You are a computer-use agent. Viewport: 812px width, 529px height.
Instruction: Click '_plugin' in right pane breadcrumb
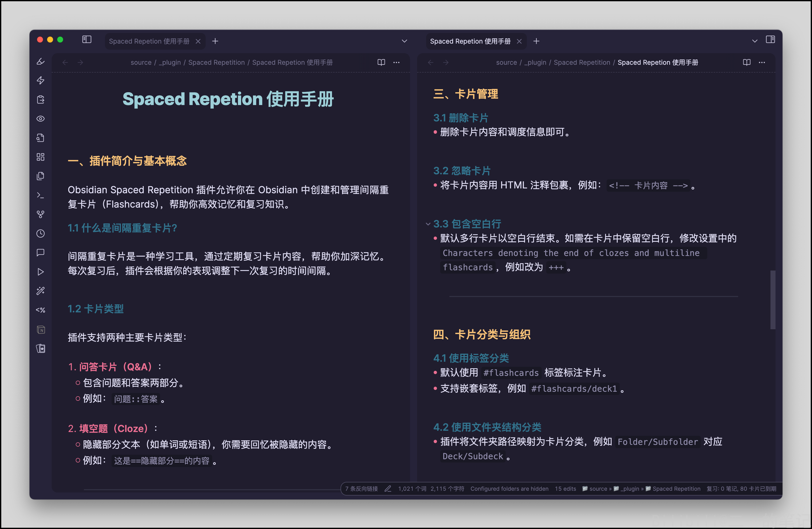click(x=535, y=62)
